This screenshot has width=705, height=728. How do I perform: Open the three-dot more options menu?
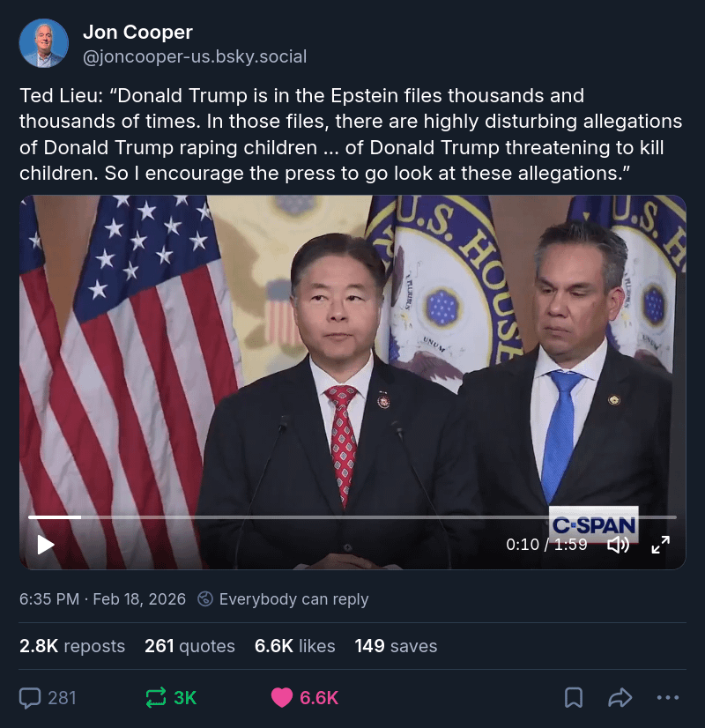[668, 697]
